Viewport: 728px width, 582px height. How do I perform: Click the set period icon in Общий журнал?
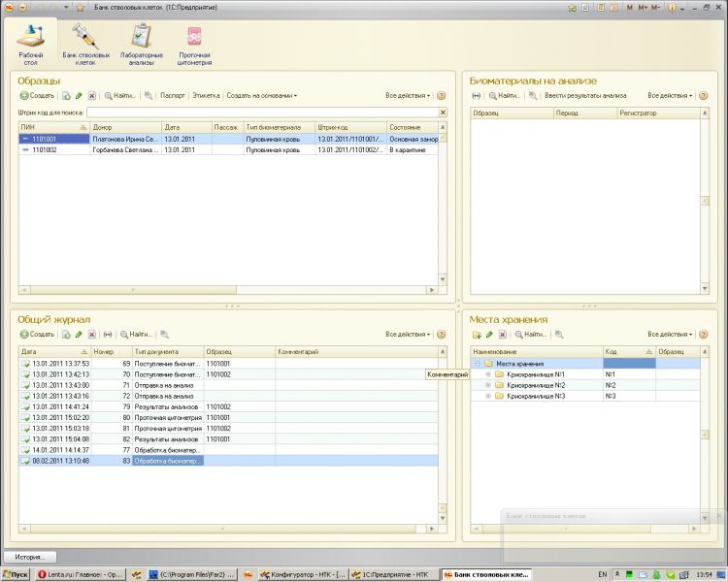tap(108, 334)
